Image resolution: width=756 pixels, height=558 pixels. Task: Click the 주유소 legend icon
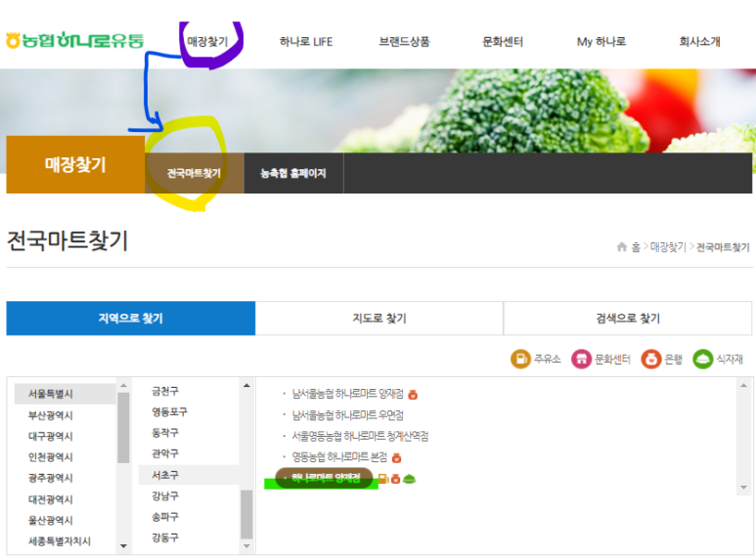[520, 359]
